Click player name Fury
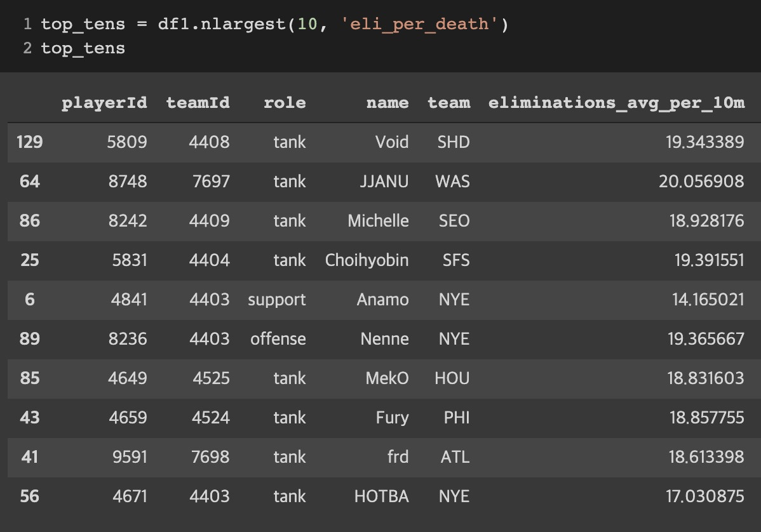 pyautogui.click(x=392, y=417)
